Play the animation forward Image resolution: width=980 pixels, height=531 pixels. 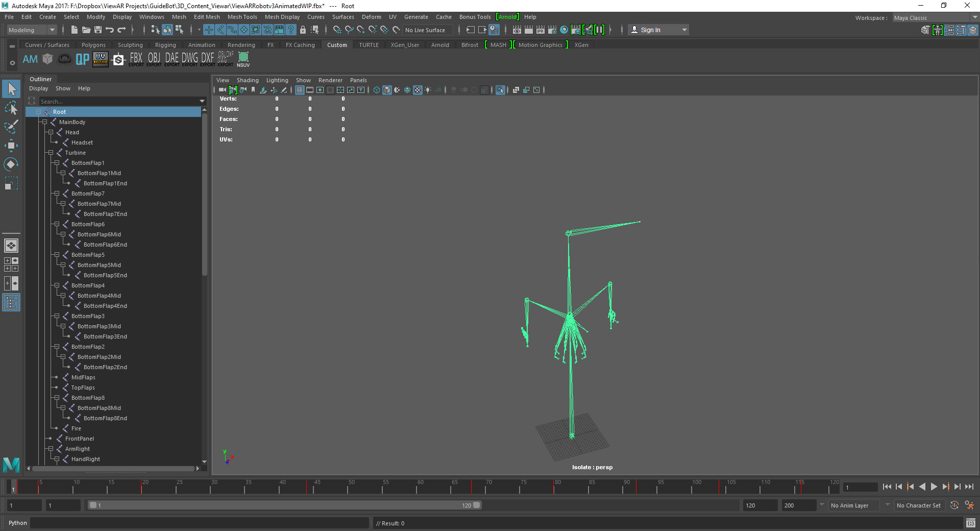click(934, 487)
